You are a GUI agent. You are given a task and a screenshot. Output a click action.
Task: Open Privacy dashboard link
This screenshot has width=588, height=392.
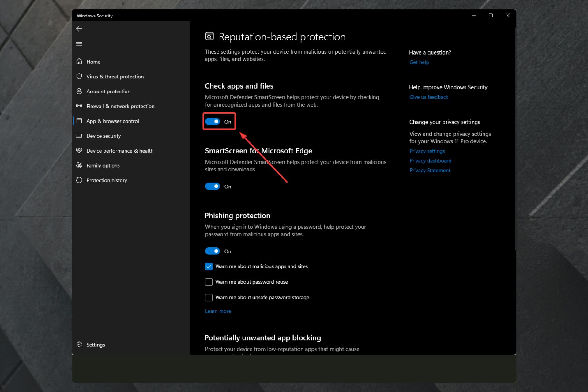pyautogui.click(x=430, y=161)
